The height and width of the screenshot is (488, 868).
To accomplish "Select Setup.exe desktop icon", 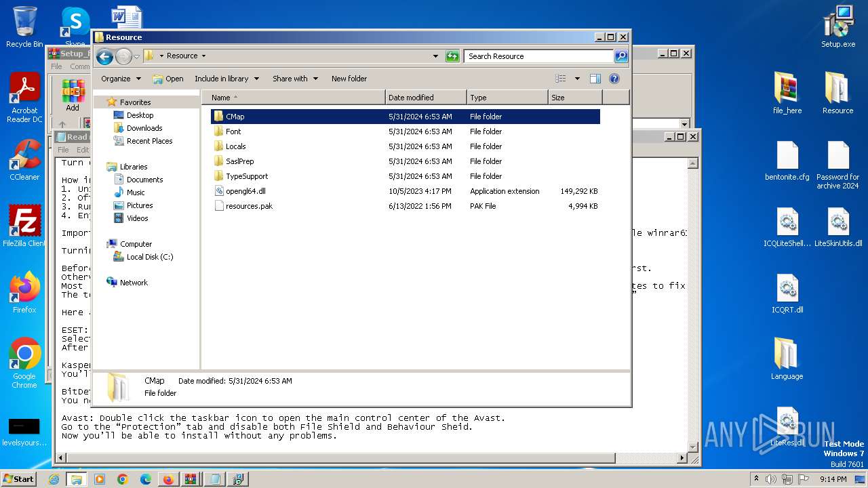I will point(838,27).
